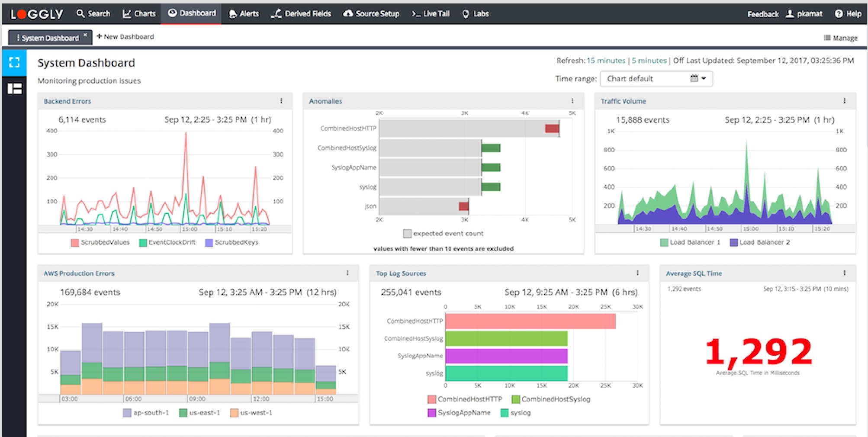Open the Anomalies widget options menu
The height and width of the screenshot is (437, 868).
pos(572,101)
